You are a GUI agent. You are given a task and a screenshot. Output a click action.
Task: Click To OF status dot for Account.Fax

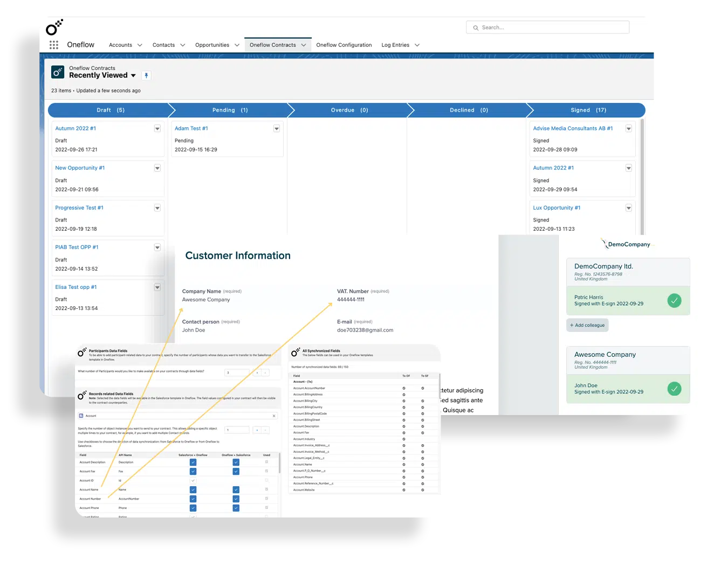tap(404, 432)
